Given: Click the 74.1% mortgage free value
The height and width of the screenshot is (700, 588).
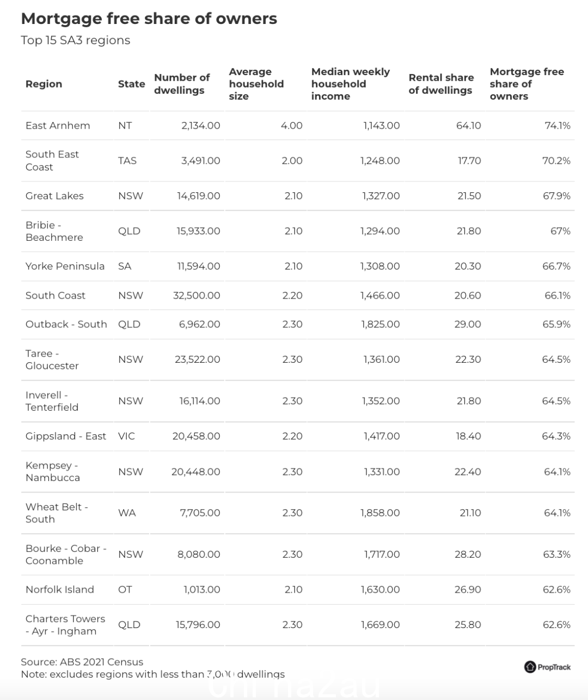Looking at the screenshot, I should 558,125.
